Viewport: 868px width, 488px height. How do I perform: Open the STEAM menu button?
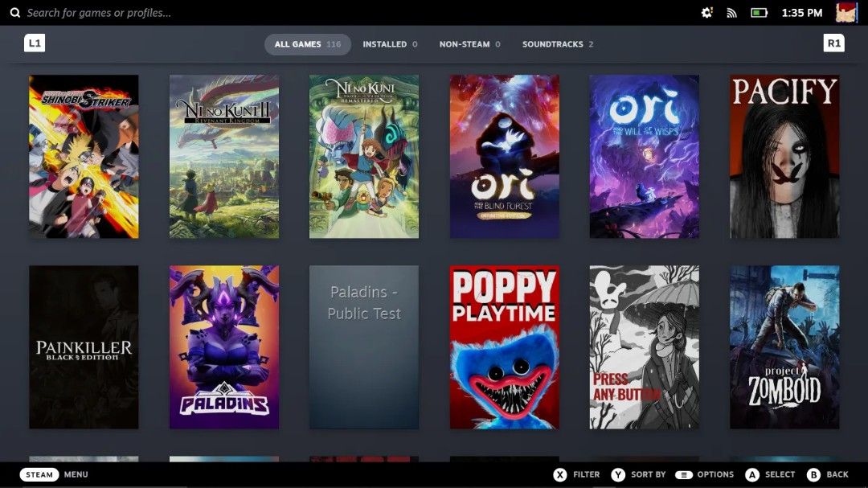(x=39, y=474)
